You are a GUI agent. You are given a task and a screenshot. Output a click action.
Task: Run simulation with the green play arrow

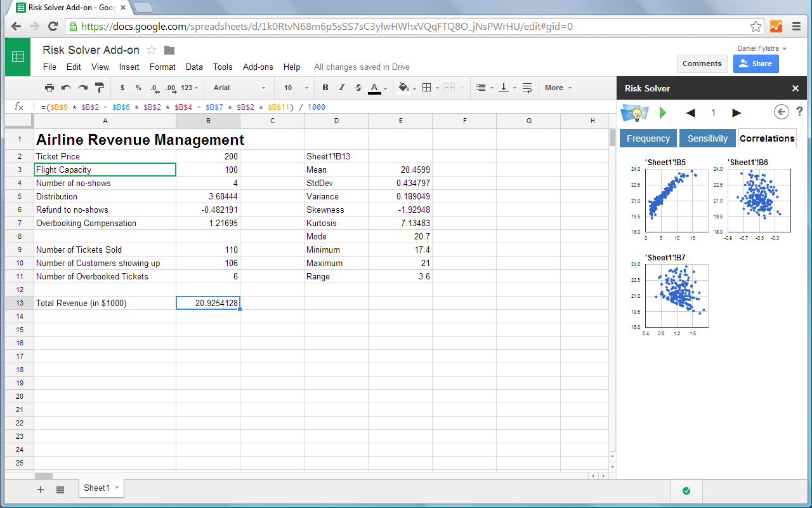pos(663,113)
